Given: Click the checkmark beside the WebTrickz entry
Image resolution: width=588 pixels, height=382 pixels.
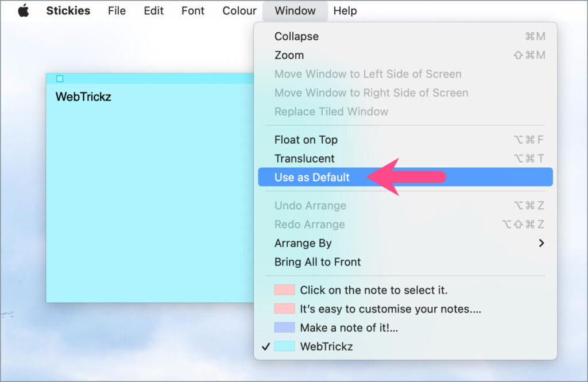Looking at the screenshot, I should point(266,346).
